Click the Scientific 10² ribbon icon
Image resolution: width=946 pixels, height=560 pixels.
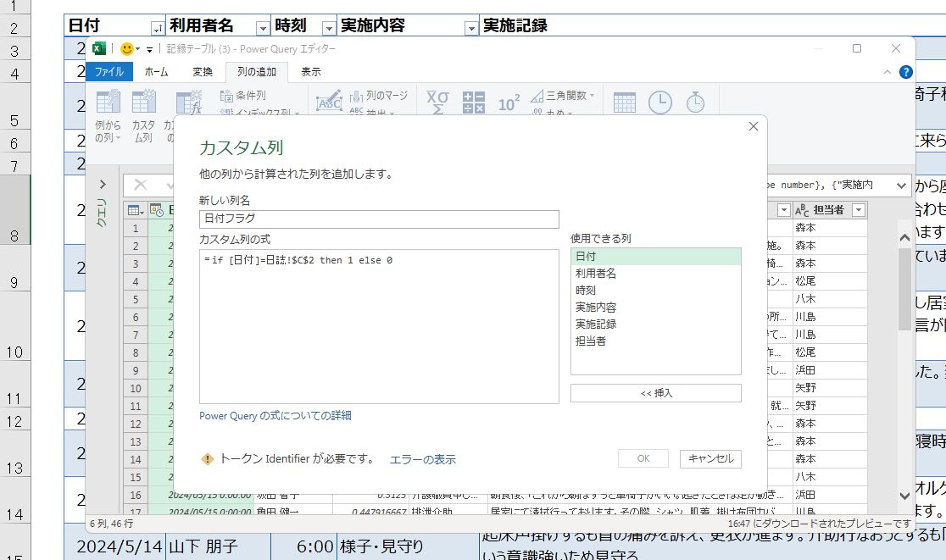pos(509,103)
